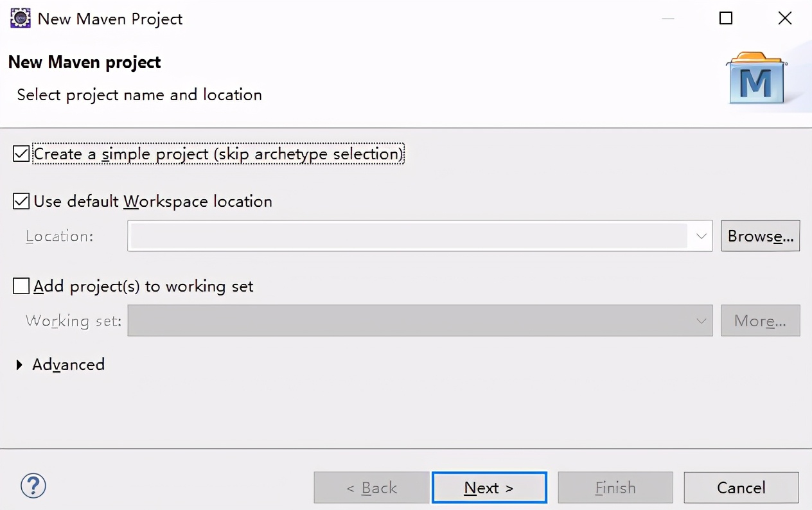
Task: Open the Location dropdown arrow
Action: (701, 236)
